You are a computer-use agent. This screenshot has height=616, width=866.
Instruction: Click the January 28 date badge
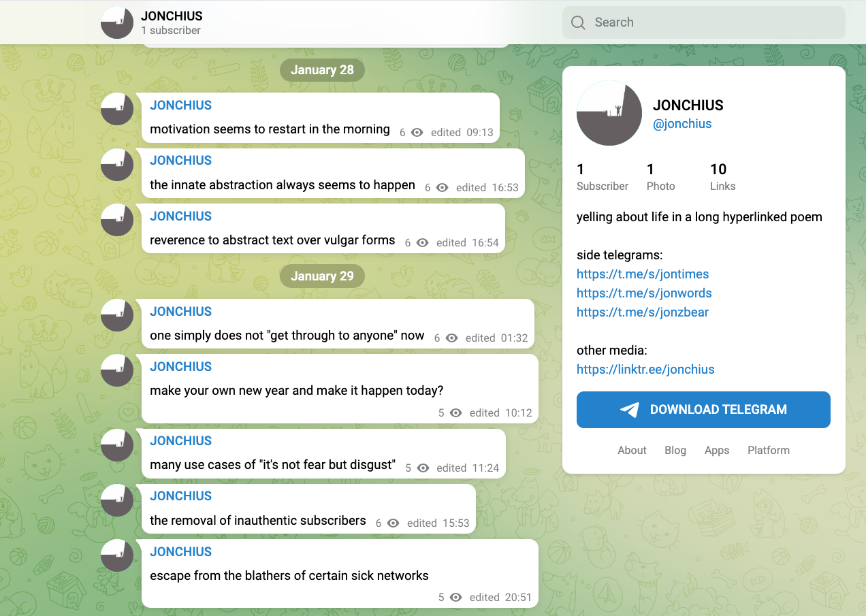tap(322, 70)
